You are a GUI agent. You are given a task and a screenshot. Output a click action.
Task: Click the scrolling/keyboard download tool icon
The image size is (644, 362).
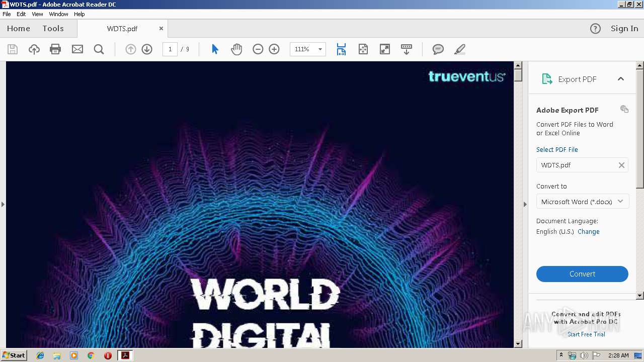(407, 49)
